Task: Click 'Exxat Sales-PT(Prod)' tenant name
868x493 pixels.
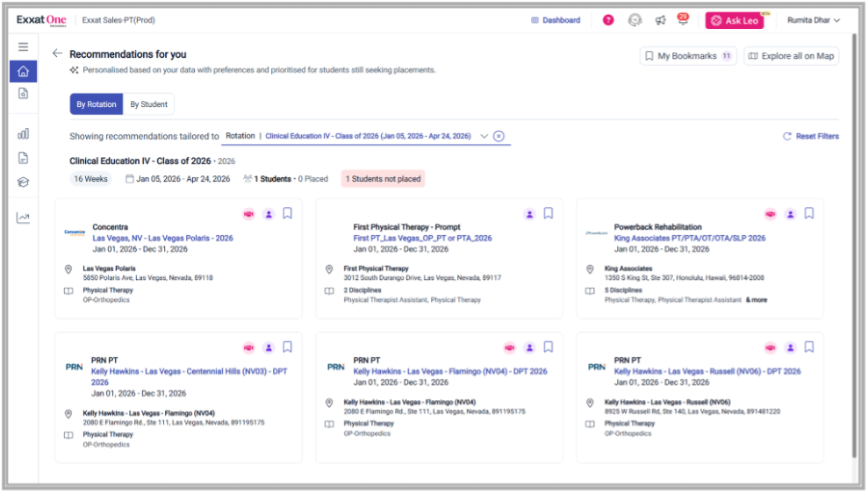Action: point(118,20)
